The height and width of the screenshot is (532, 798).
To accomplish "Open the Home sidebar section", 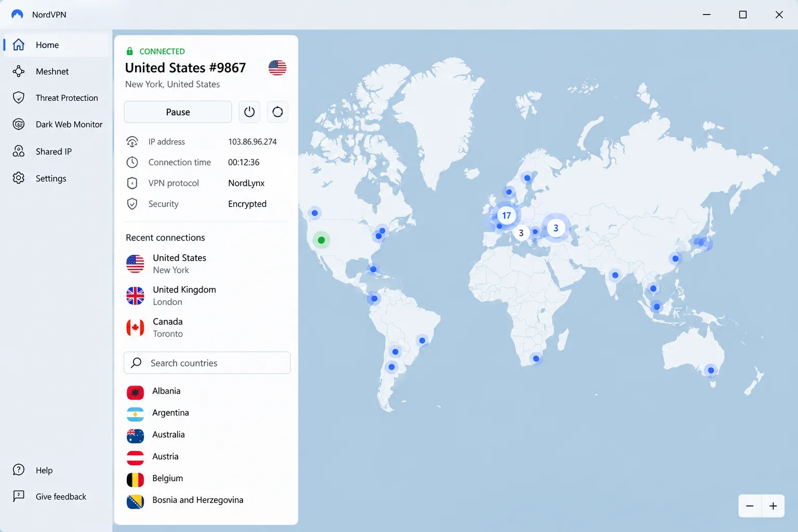I will click(56, 45).
